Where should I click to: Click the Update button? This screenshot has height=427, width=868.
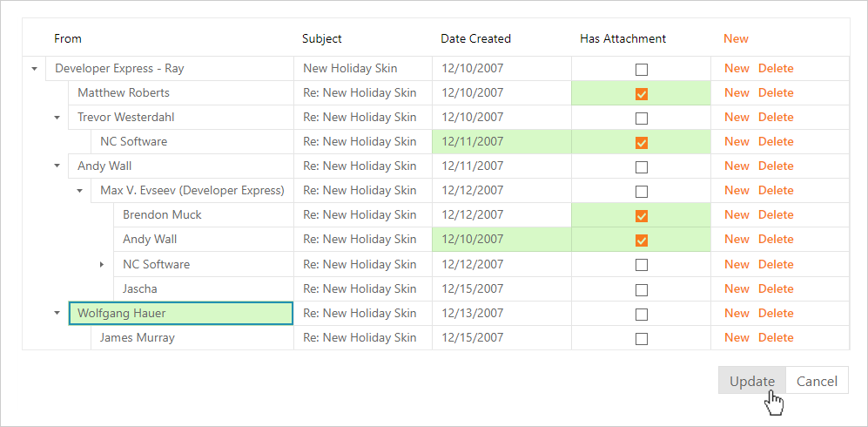point(752,381)
